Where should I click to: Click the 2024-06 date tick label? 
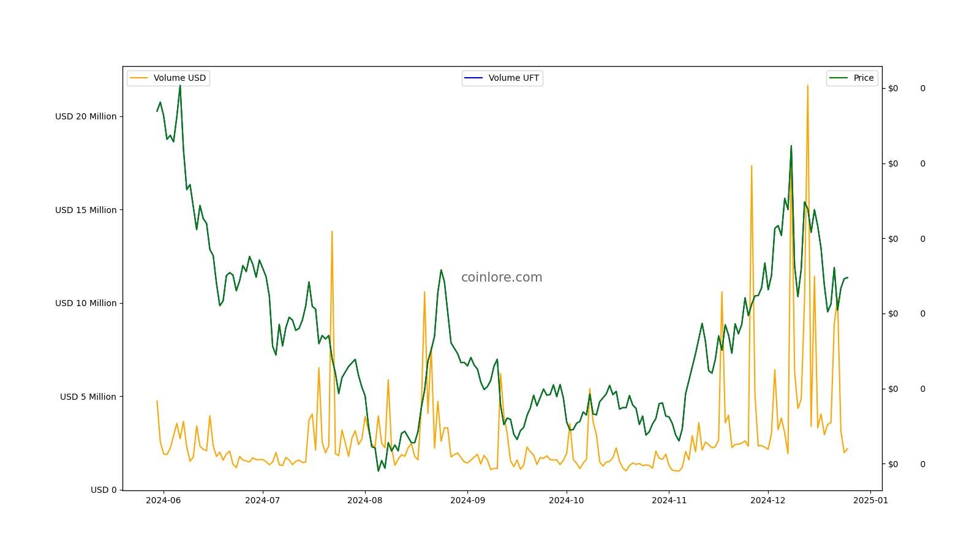click(164, 500)
